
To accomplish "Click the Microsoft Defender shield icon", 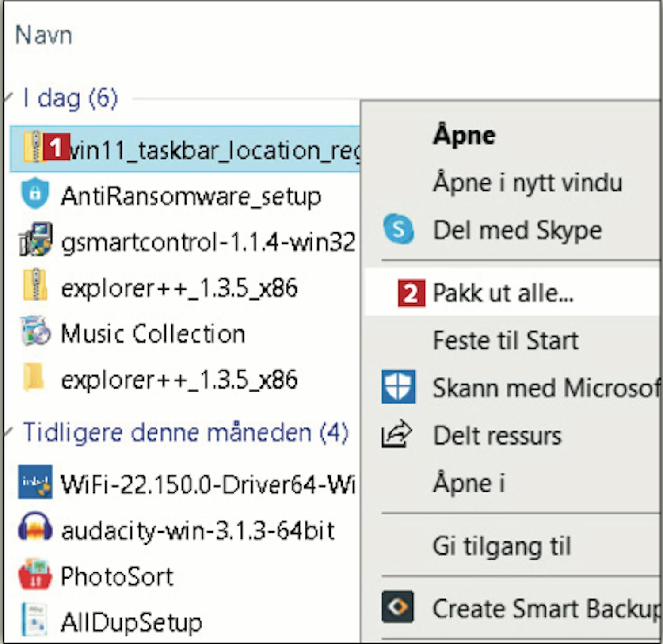I will 398,387.
